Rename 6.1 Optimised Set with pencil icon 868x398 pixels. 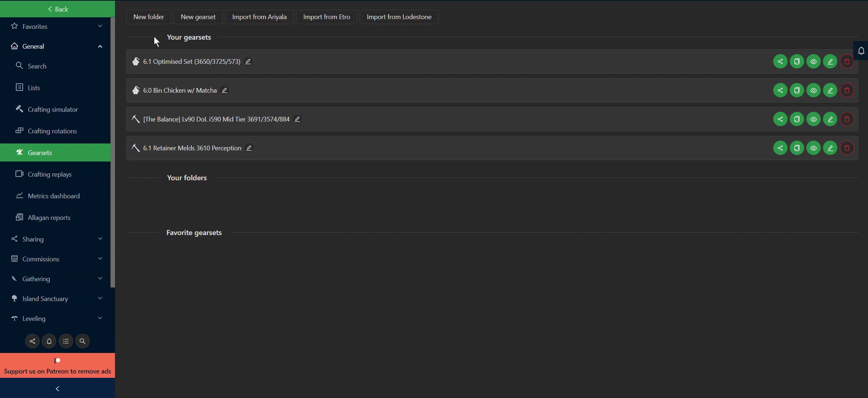point(248,62)
